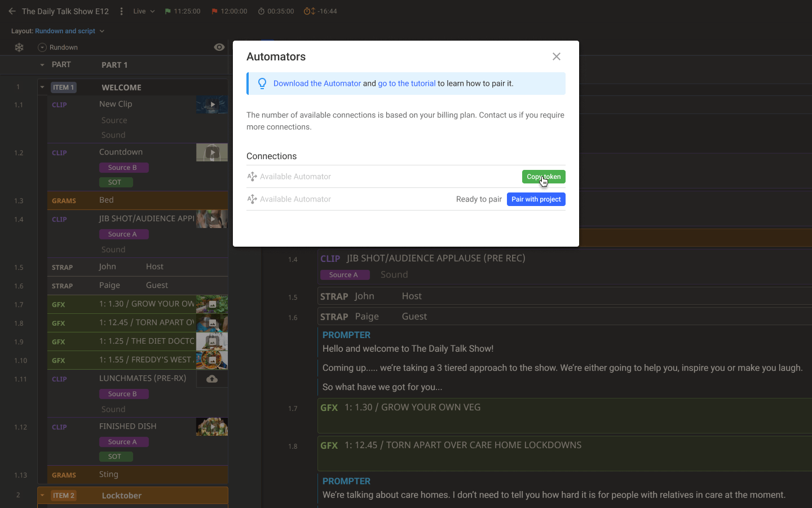Select the ITEM 2 badge
The image size is (812, 508).
click(x=63, y=496)
